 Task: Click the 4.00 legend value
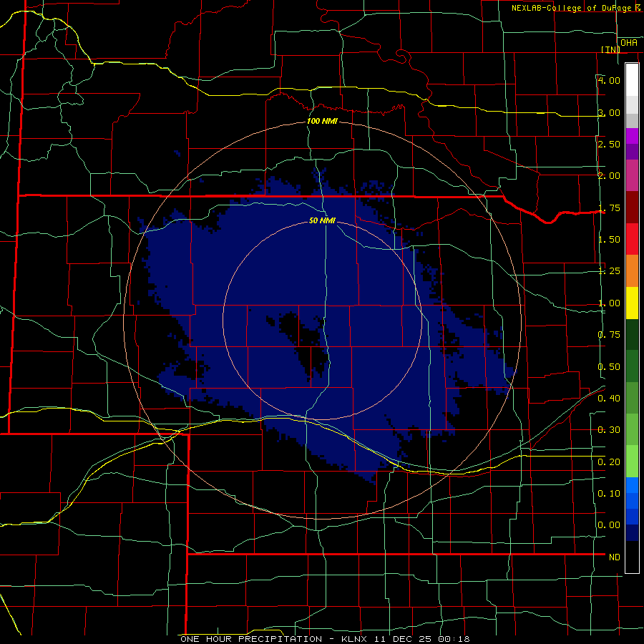(609, 80)
